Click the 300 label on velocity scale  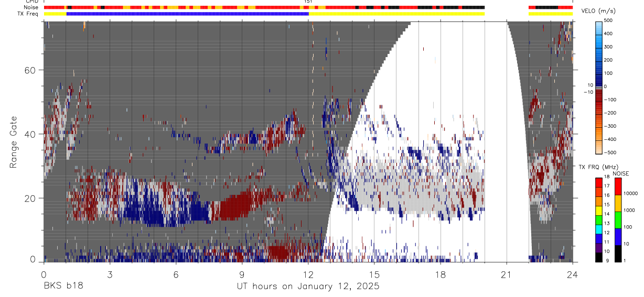tap(609, 47)
